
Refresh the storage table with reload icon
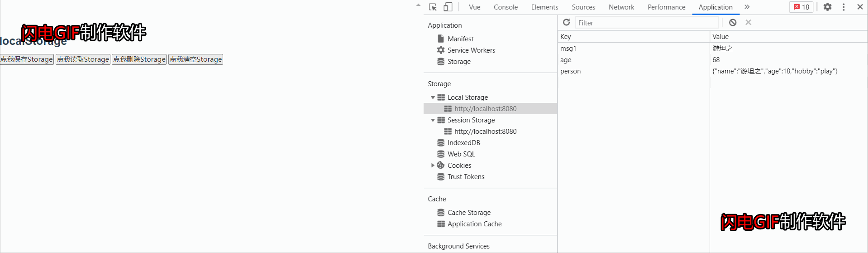coord(566,22)
